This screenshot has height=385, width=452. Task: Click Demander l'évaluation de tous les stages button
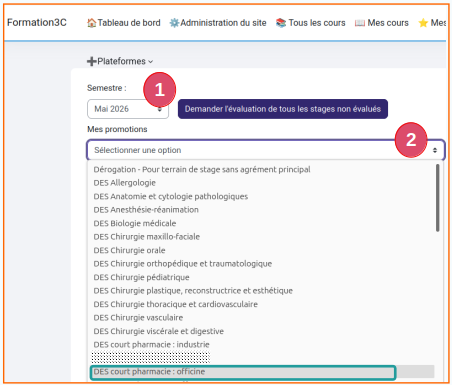tap(283, 109)
